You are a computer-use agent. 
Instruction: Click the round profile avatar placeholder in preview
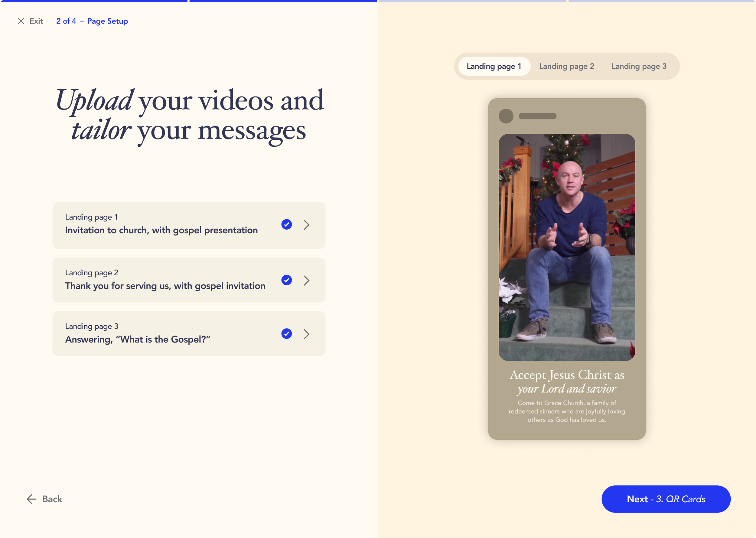click(506, 116)
